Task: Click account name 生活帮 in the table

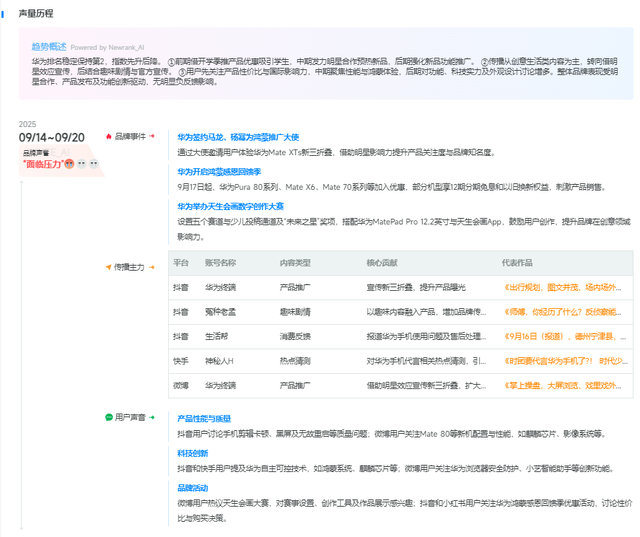Action: [x=216, y=337]
